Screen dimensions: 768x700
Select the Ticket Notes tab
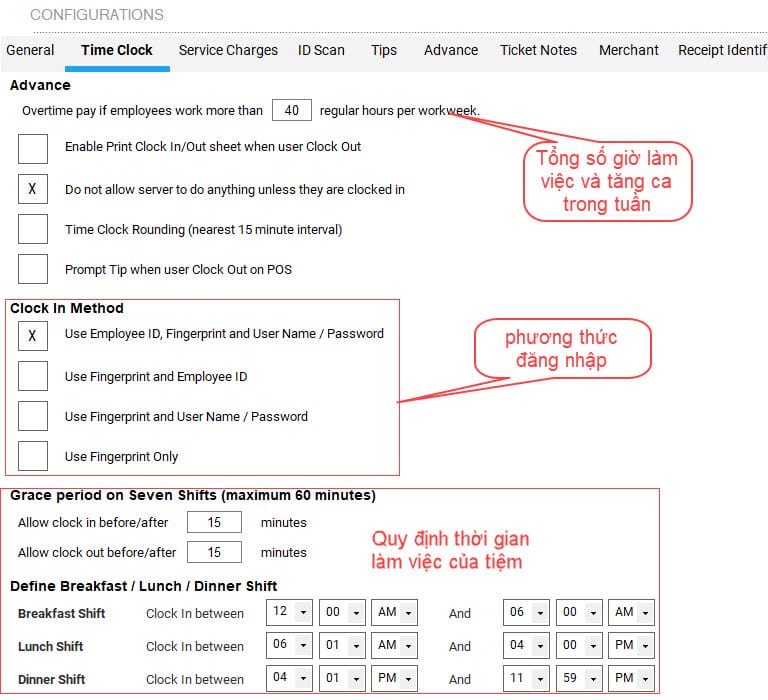tap(538, 50)
